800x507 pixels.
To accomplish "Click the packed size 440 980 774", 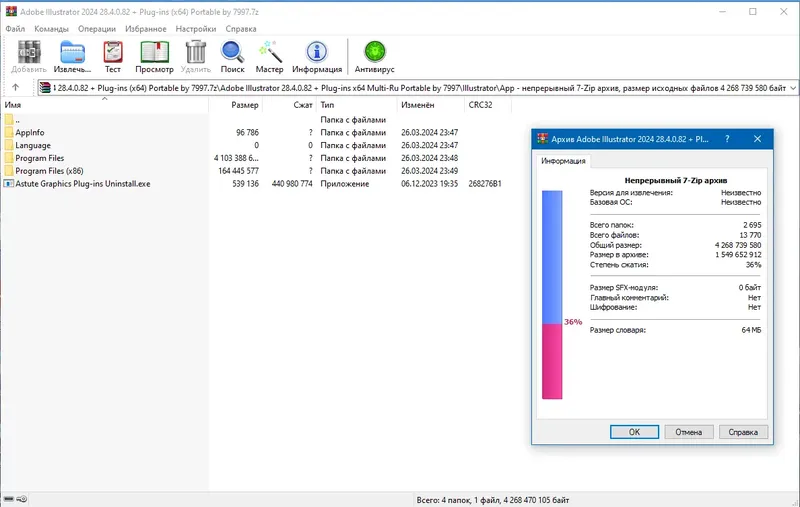I will coord(292,184).
